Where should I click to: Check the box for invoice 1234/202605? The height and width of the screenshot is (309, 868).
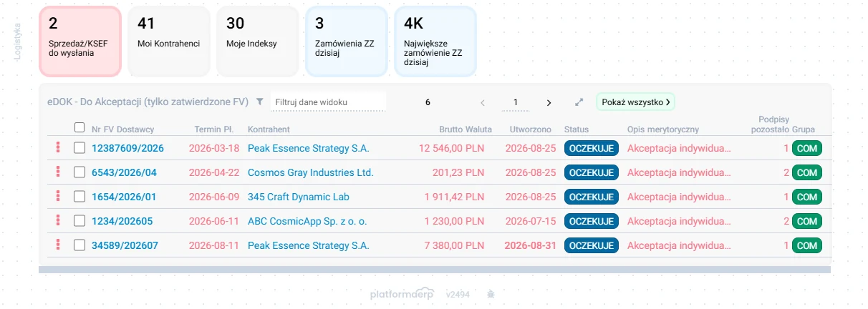tap(79, 221)
